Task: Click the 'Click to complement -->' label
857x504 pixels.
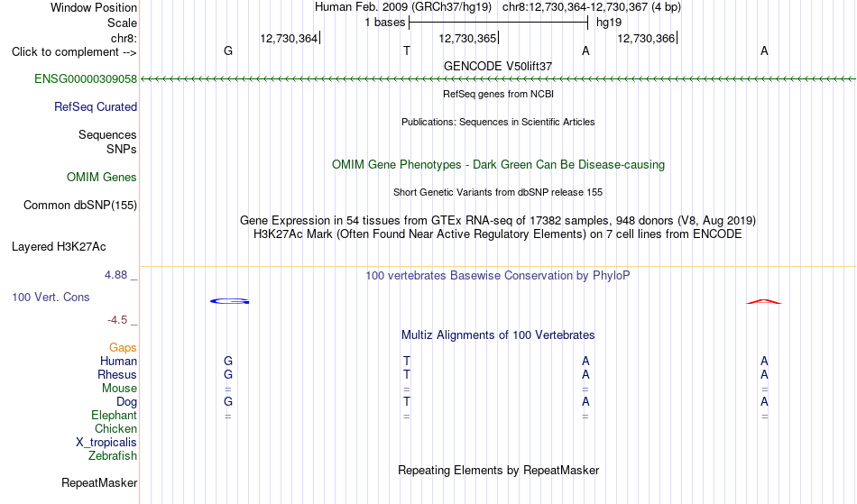Action: click(x=74, y=52)
